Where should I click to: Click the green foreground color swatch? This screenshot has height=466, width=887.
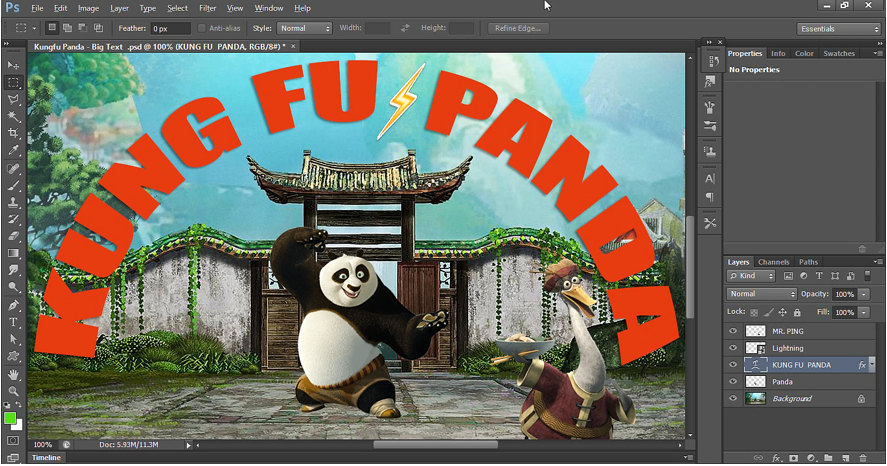pos(10,417)
